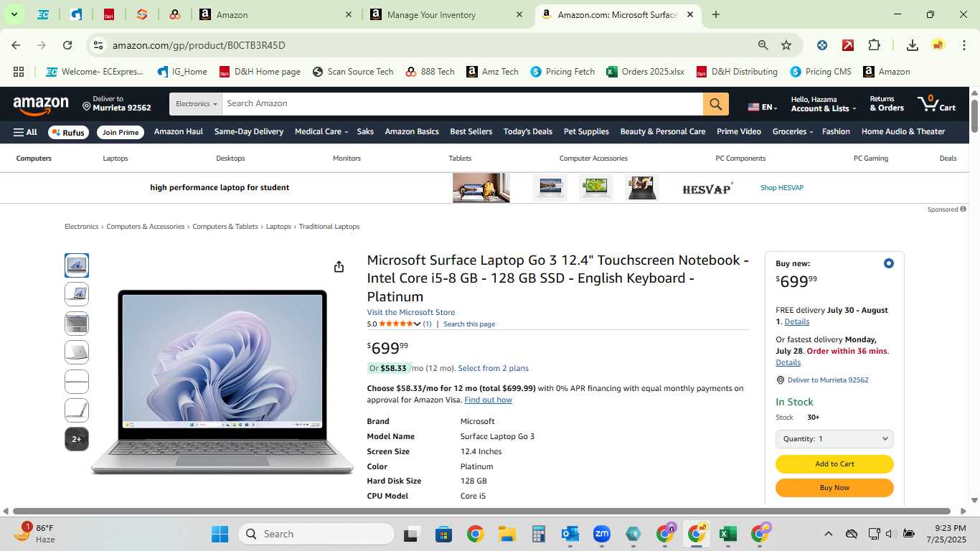The image size is (980, 551).
Task: Reload the page with refresh icon
Action: click(x=67, y=45)
